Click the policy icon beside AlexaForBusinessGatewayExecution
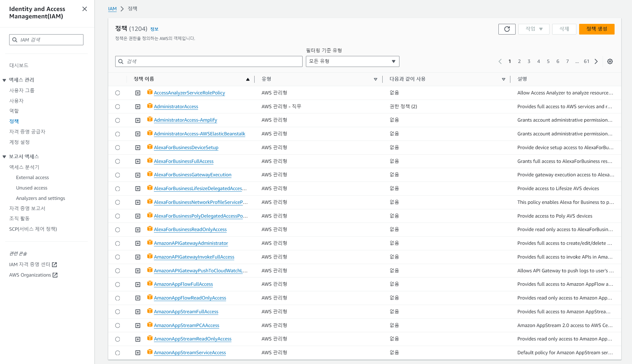The height and width of the screenshot is (364, 632). [150, 174]
